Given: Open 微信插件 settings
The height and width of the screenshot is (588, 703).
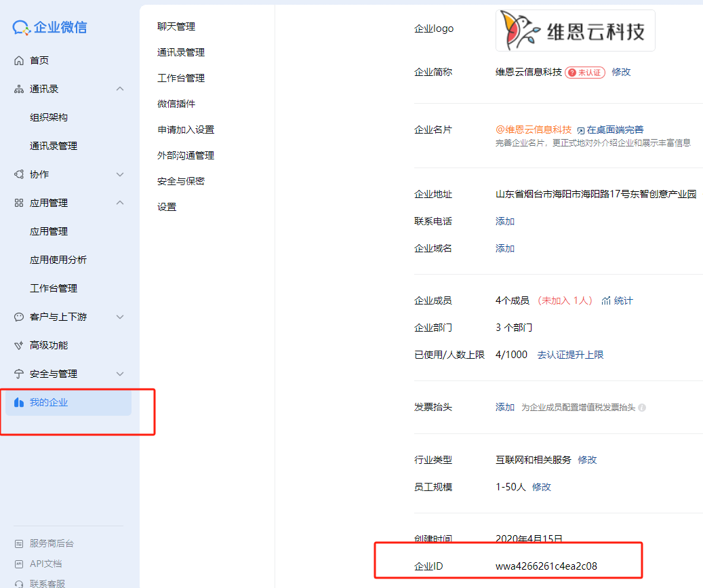Looking at the screenshot, I should 176,104.
